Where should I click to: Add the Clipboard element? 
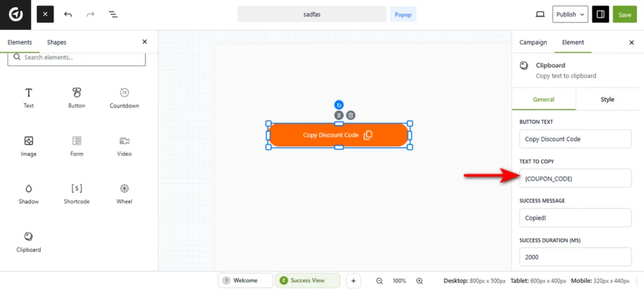coord(28,242)
